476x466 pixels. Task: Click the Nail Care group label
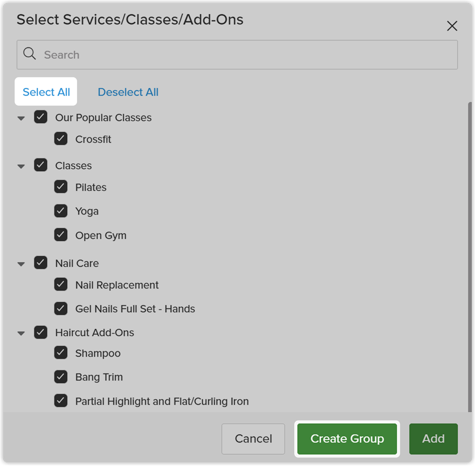point(77,263)
